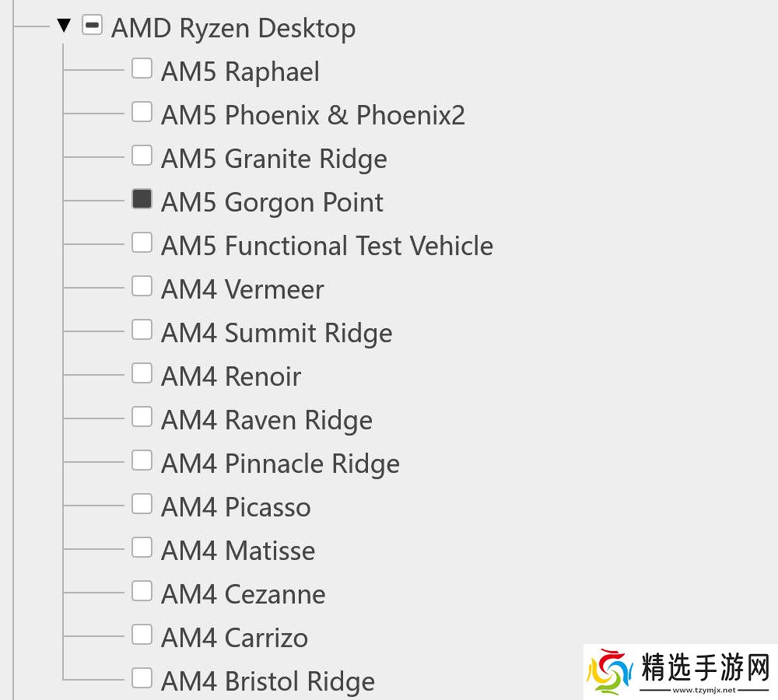Tick the AM4 Renoir checkbox
This screenshot has width=778, height=700.
142,373
